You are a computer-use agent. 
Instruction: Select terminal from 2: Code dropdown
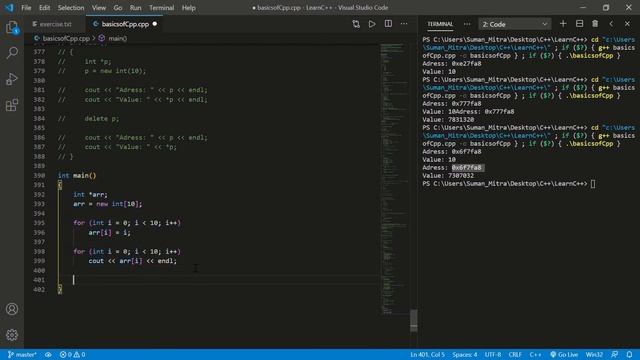(x=514, y=24)
